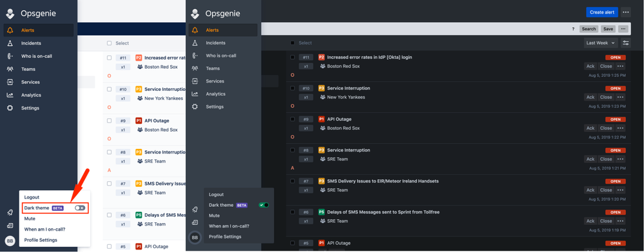Screen dimensions: 644x252
Task: Click the Settings gear icon in dark sidebar
Action: (x=195, y=107)
